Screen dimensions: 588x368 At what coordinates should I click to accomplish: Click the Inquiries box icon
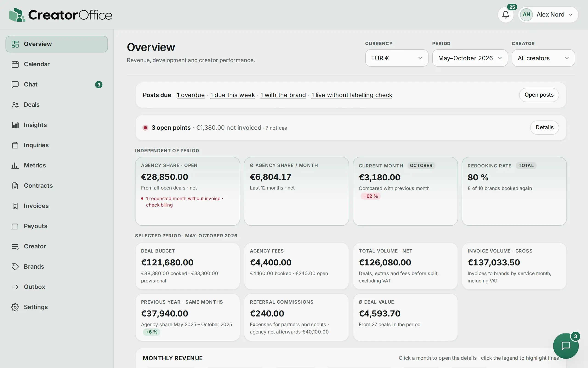15,145
